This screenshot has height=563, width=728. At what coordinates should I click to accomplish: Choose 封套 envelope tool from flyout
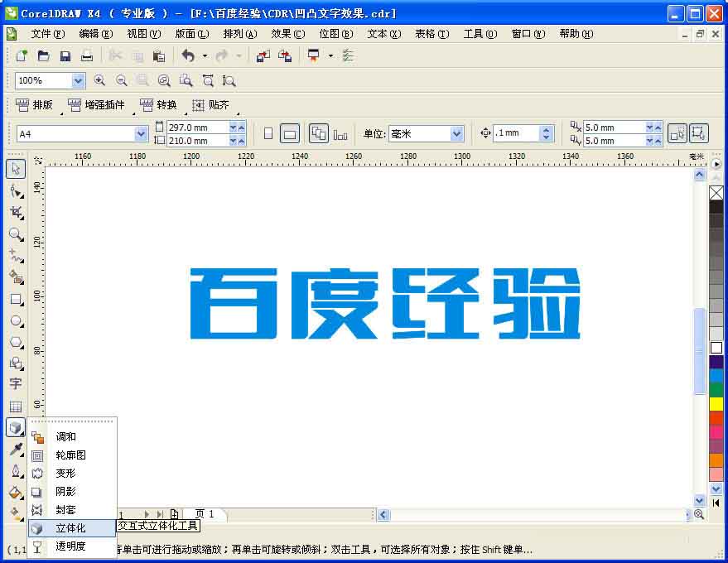tap(72, 510)
